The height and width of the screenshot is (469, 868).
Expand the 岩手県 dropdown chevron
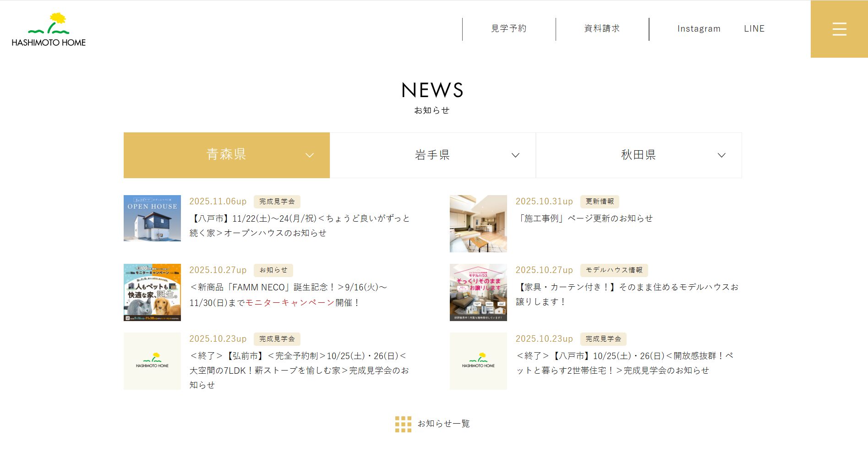coord(515,155)
